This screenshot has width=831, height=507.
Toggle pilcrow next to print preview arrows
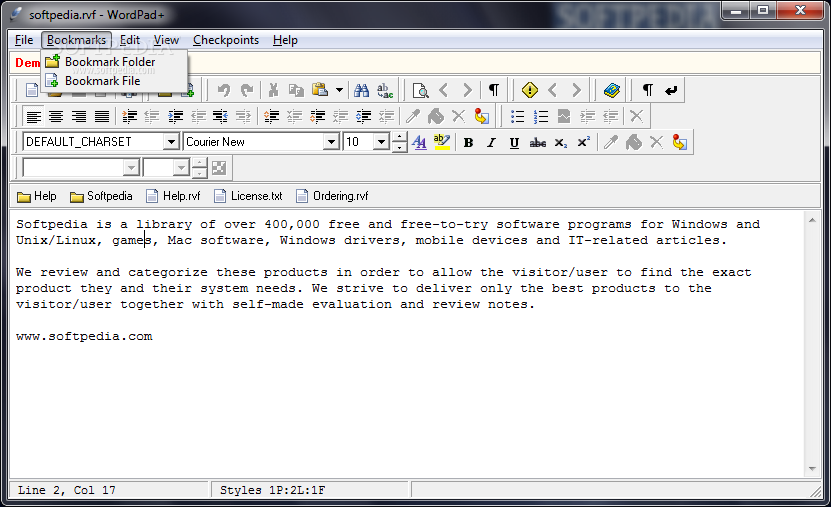(493, 90)
